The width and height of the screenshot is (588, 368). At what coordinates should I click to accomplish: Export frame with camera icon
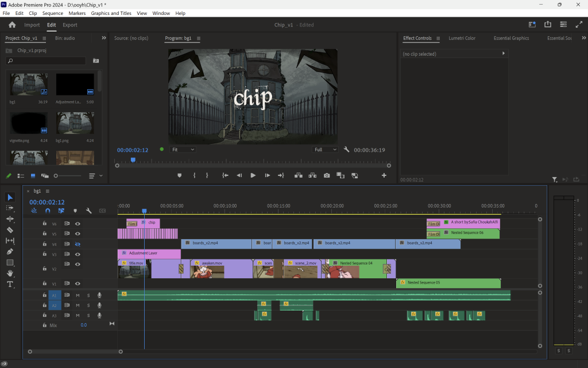tap(327, 175)
